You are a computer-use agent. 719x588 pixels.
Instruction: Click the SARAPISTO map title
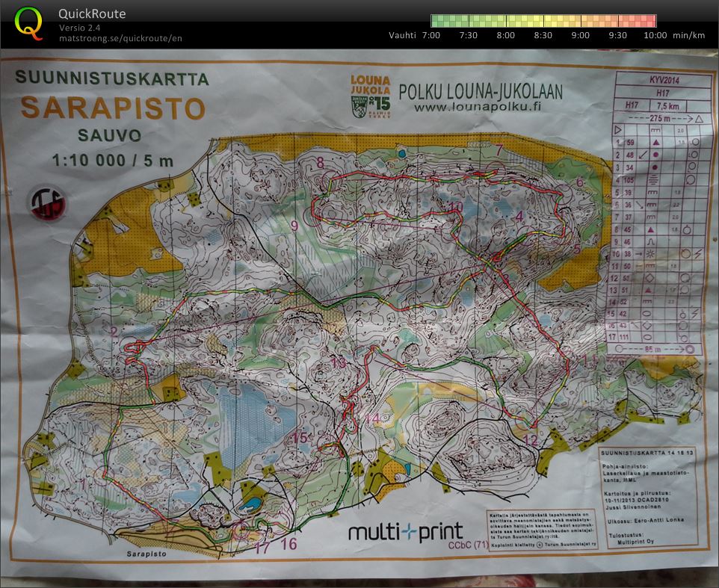point(112,108)
